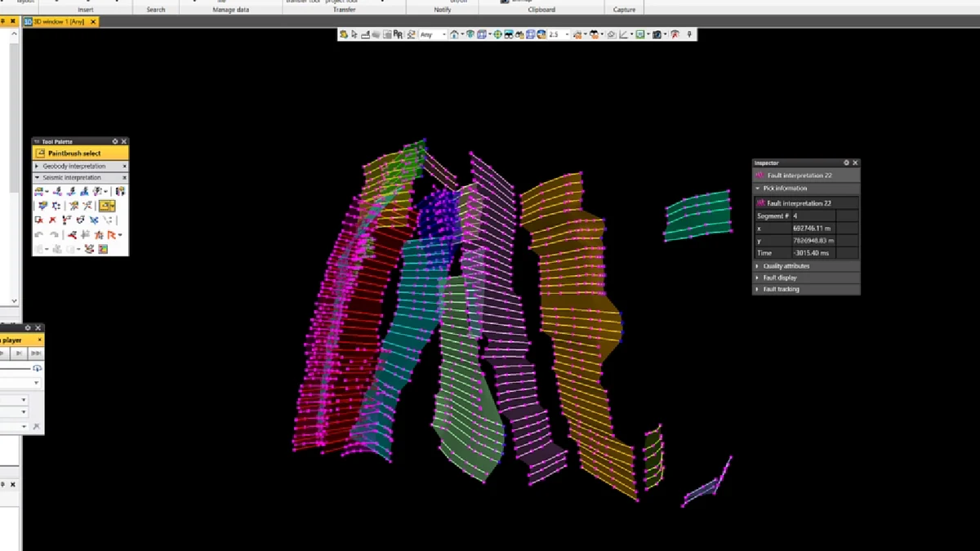Pick the isolated teal fault patch at upper right
This screenshot has height=551, width=980.
tap(698, 216)
